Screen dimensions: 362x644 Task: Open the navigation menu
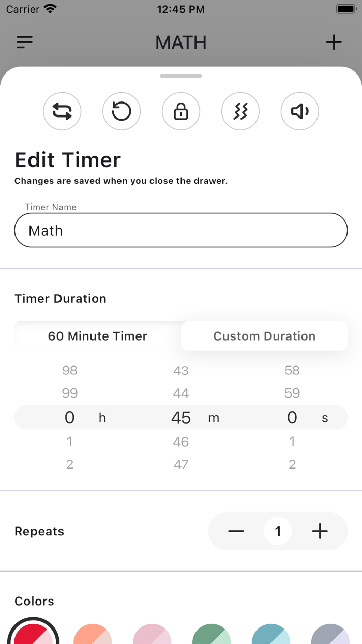click(24, 42)
